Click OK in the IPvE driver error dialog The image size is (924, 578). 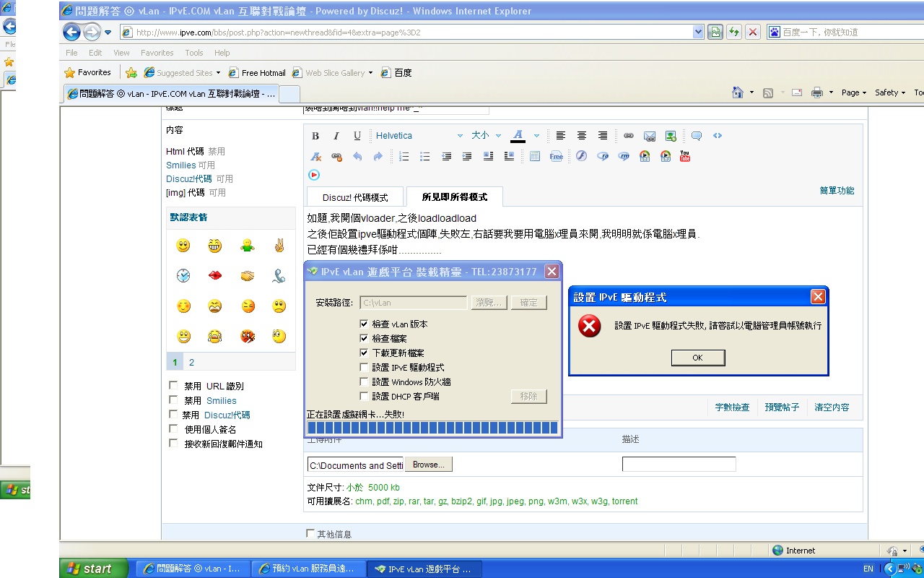(x=698, y=358)
